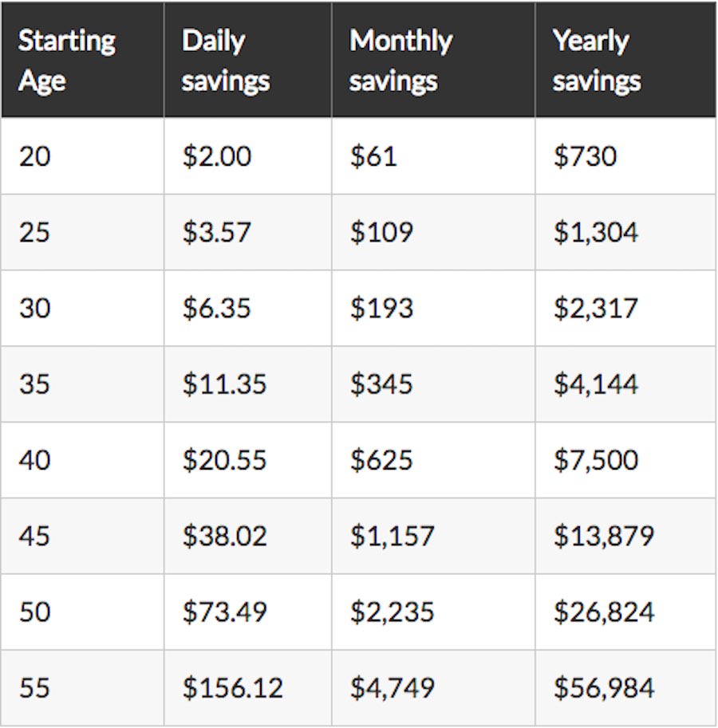This screenshot has width=718, height=728.
Task: Click the $2.00 daily savings cell
Action: (217, 155)
